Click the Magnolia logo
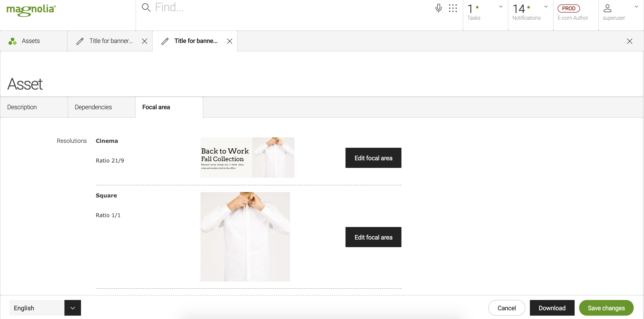This screenshot has width=644, height=319. tap(31, 10)
